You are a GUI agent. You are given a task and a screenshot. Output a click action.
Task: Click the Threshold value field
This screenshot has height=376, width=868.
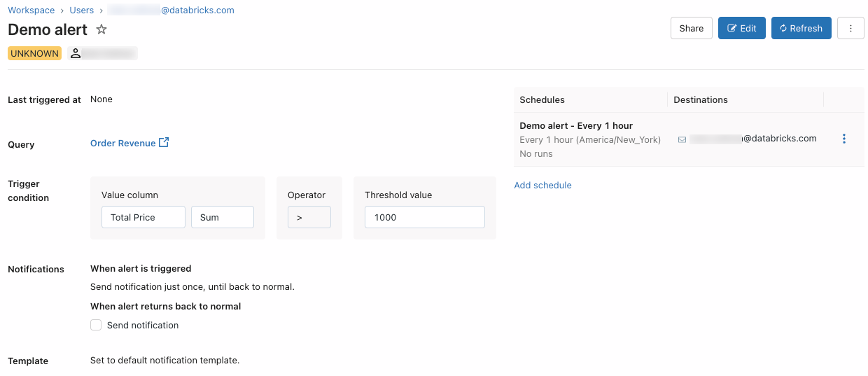click(424, 217)
